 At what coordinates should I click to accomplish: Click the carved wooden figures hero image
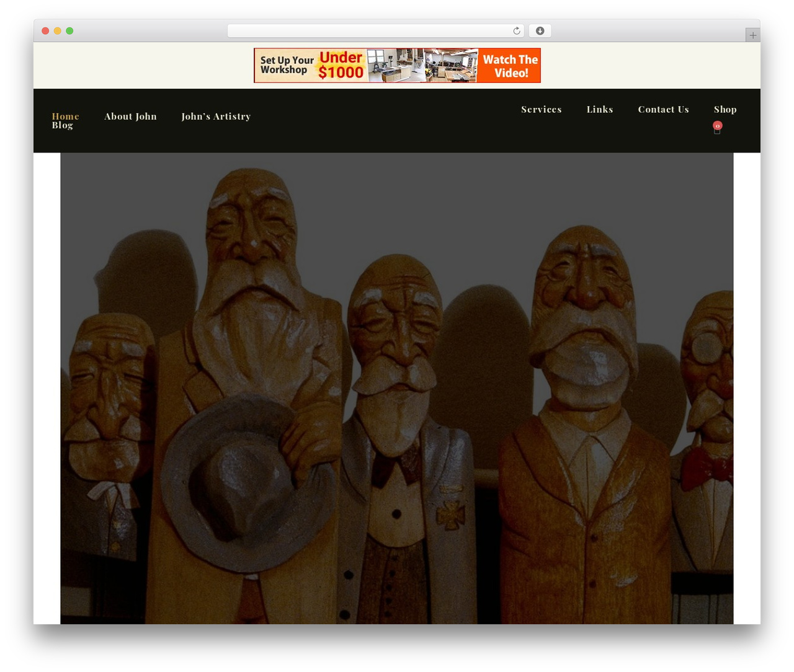(397, 388)
